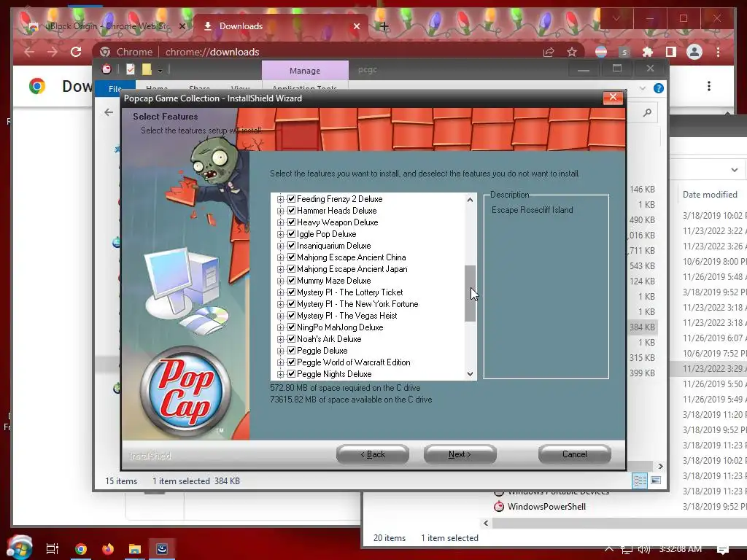Select WindowsPowerShell folder in back window
The image size is (747, 560).
tap(546, 507)
